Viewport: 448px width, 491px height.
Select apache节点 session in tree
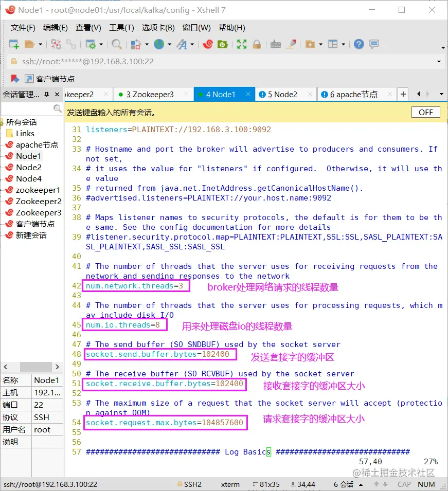(x=37, y=144)
